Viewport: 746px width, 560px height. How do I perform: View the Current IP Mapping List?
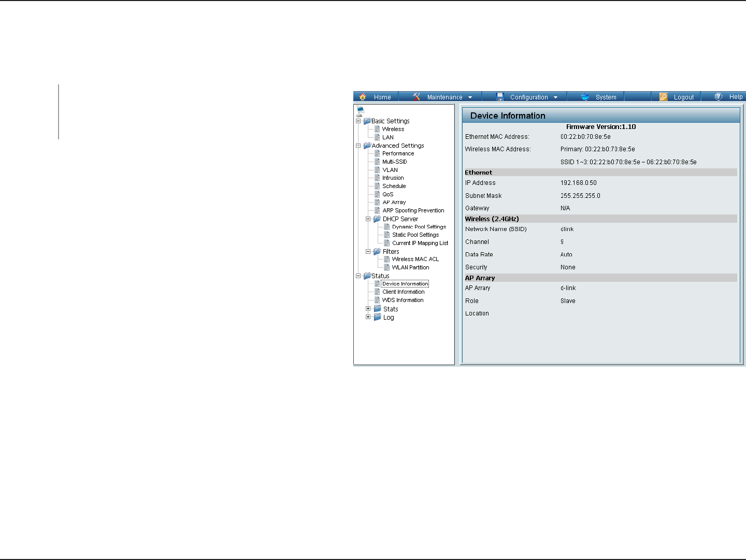click(420, 243)
